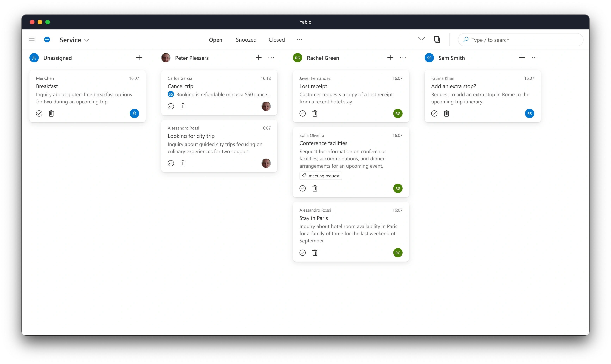Switch to the Snoozed tab
The width and height of the screenshot is (611, 364).
[x=246, y=39]
